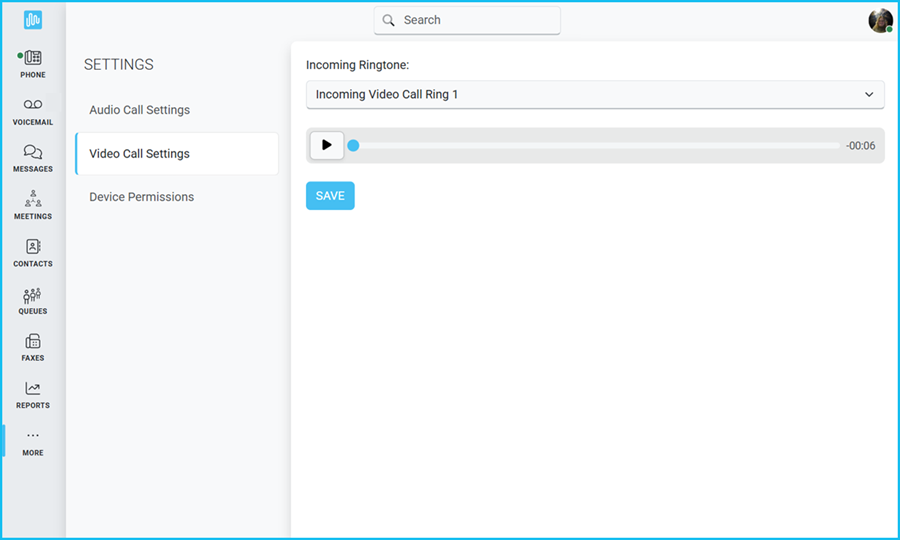Expand the Incoming Ringtone dropdown

point(594,95)
